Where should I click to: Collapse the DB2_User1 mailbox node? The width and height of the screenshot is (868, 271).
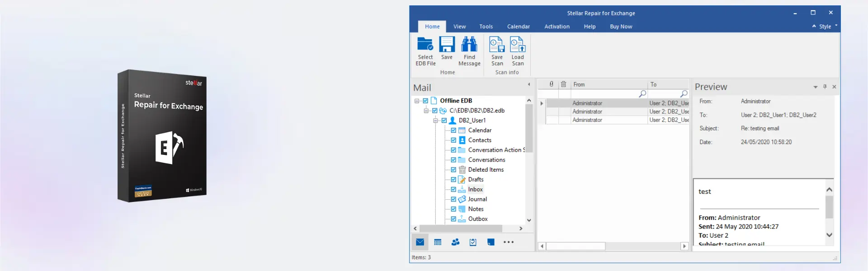point(435,121)
